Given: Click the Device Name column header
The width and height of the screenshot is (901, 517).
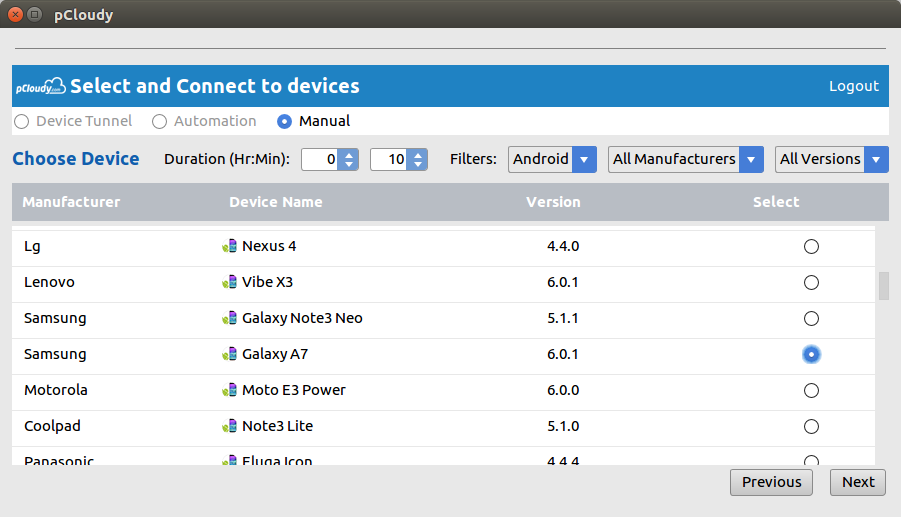Looking at the screenshot, I should (276, 202).
